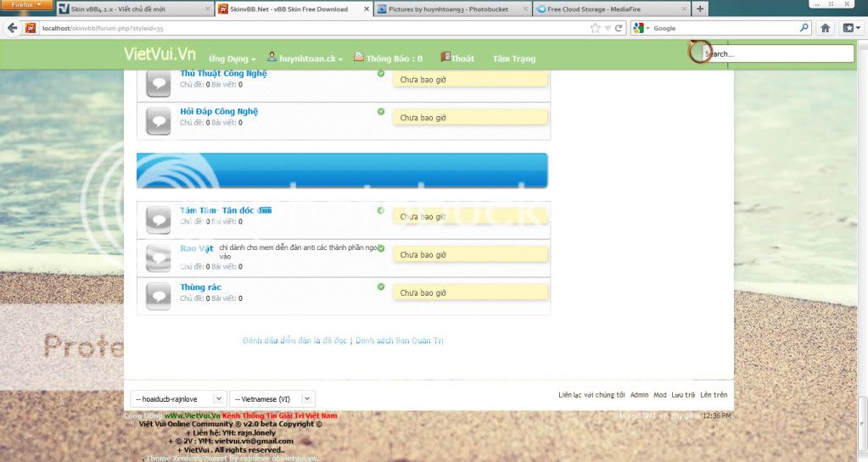Focus the forum Search... field
The image size is (868, 462).
(778, 53)
